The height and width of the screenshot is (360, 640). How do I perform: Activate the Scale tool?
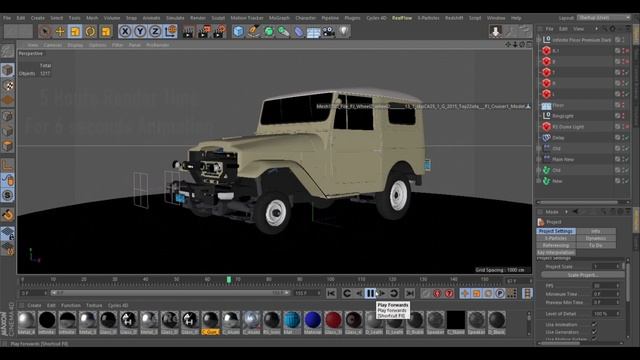pos(75,31)
